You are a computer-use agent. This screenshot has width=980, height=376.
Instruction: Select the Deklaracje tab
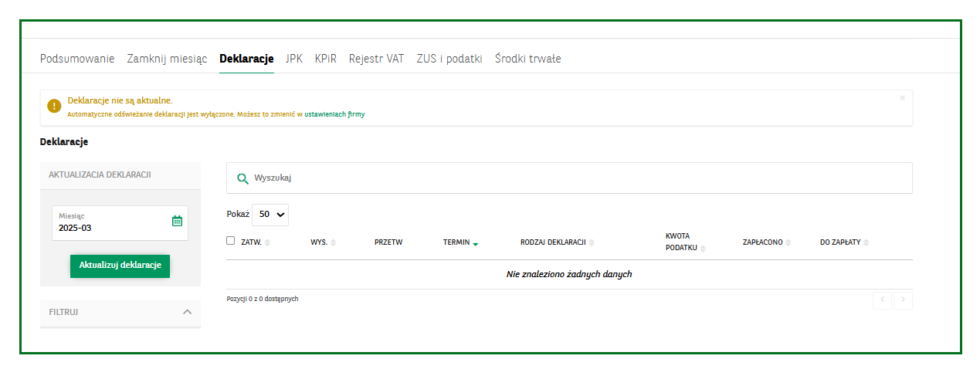246,59
